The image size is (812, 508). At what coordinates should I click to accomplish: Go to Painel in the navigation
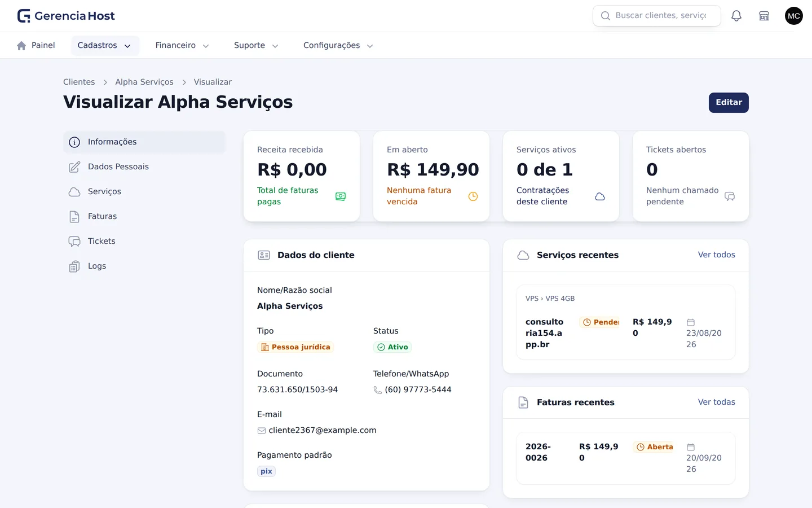(36, 46)
